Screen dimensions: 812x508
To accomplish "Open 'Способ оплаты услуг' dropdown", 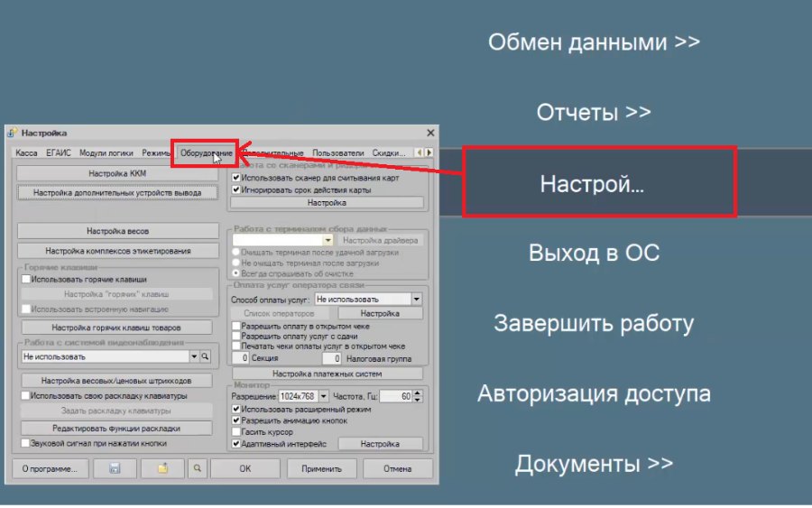I will (x=416, y=300).
